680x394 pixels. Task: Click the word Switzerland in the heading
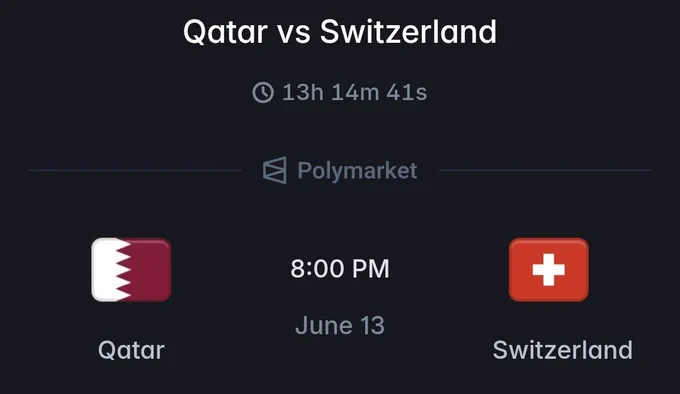(408, 32)
